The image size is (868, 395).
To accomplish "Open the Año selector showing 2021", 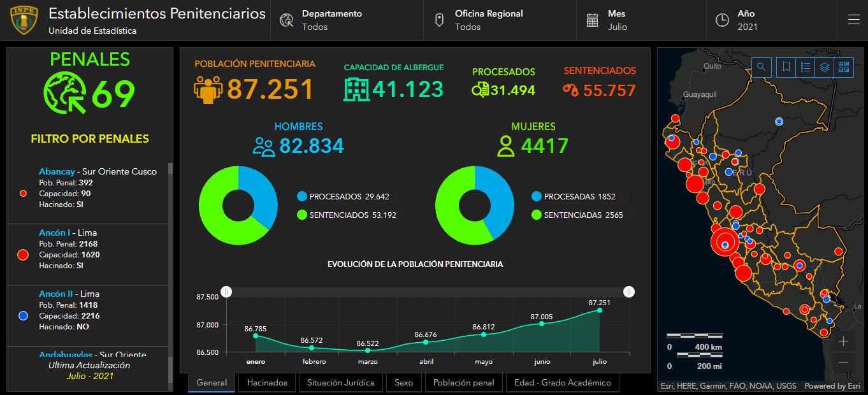I will click(771, 20).
